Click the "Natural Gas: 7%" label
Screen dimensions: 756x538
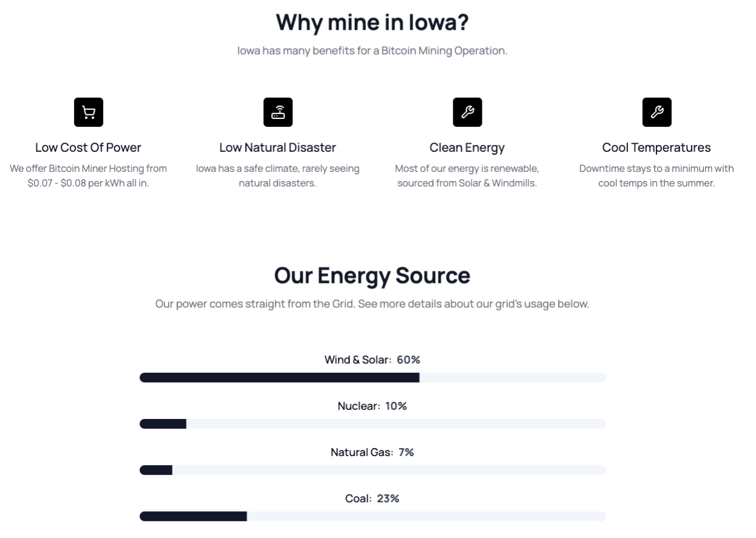372,452
